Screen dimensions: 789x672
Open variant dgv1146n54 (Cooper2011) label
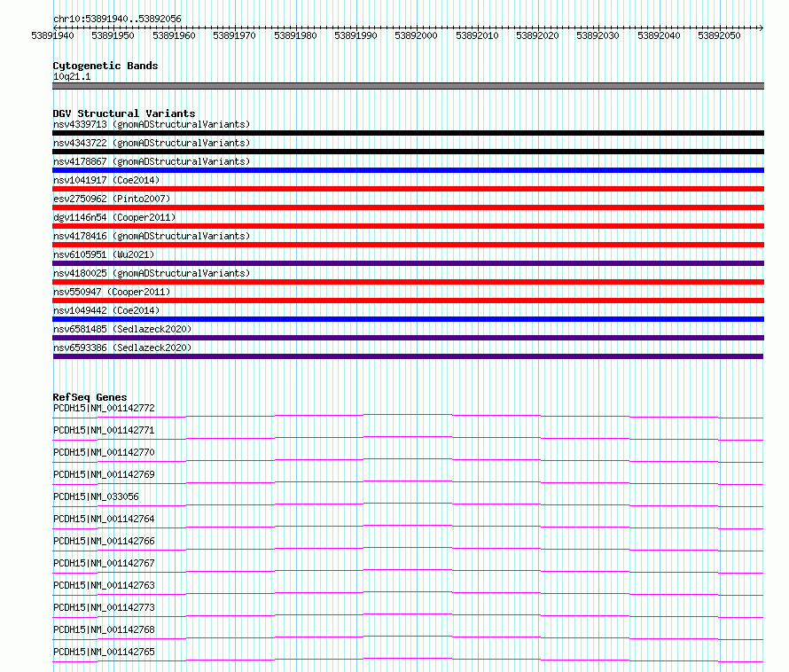(x=114, y=217)
